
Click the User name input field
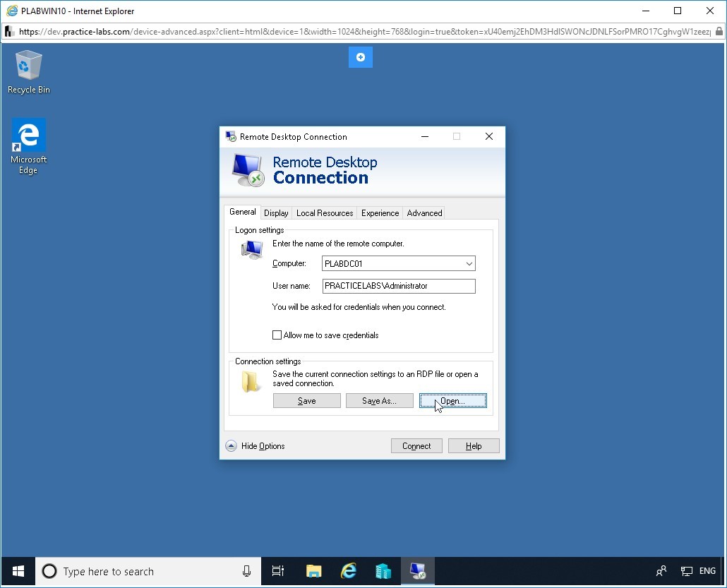[x=399, y=286]
